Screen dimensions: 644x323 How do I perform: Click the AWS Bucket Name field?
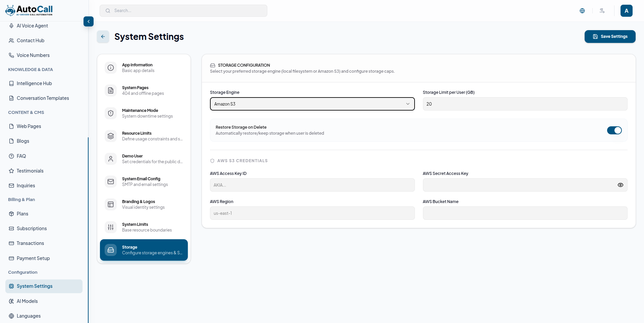pyautogui.click(x=525, y=213)
